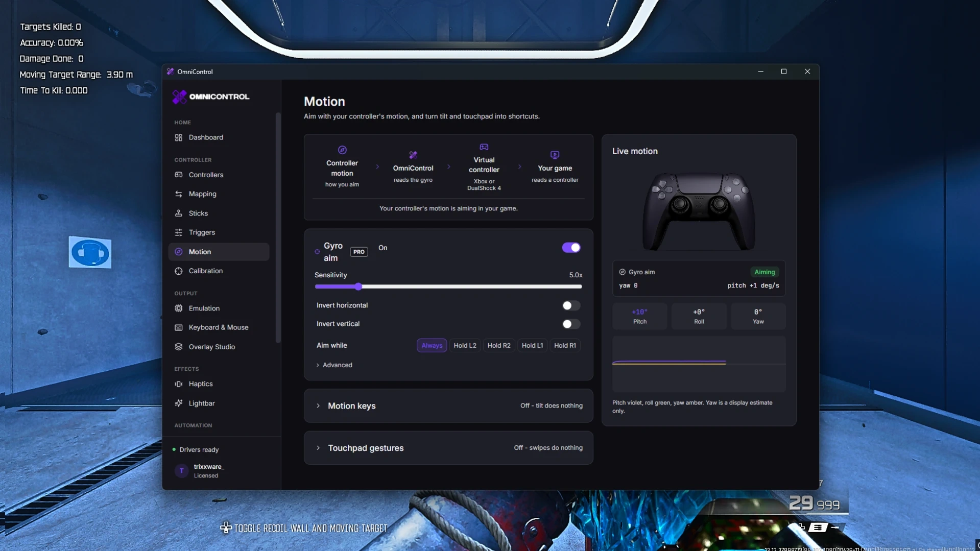Expand the Touchpad gestures section
980x551 pixels.
[448, 448]
